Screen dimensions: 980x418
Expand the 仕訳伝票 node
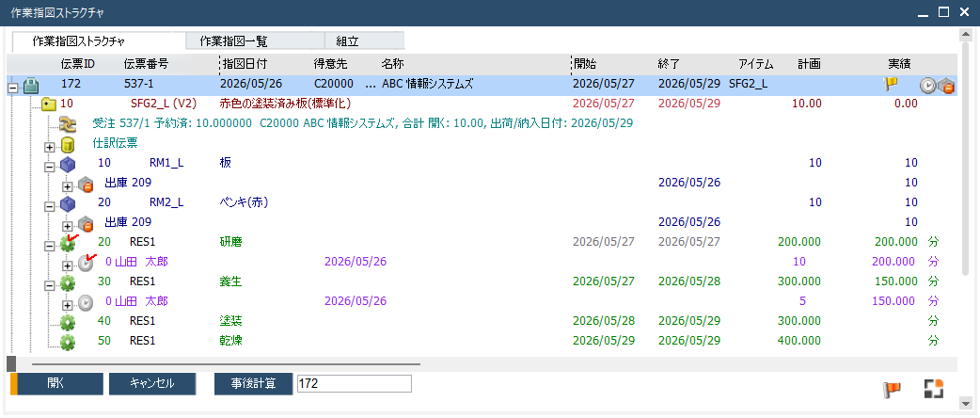[x=49, y=147]
